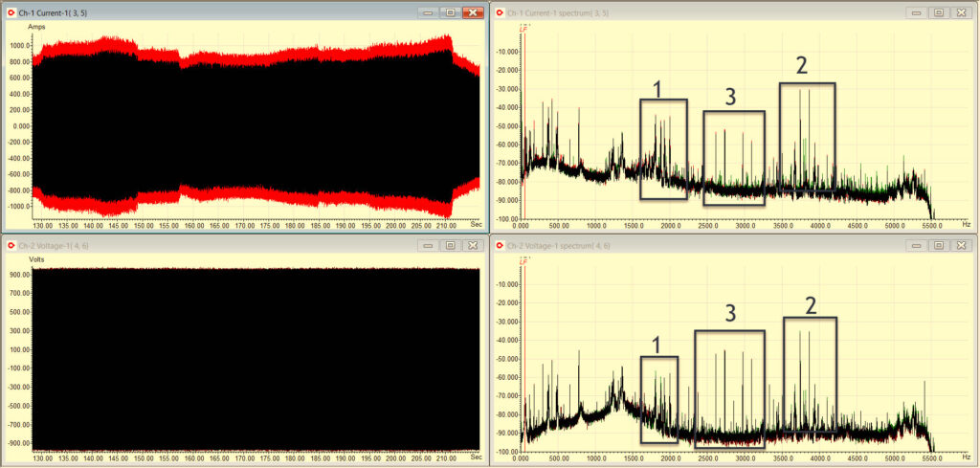Click the Ch-2 Voltage-1 window's app icon
The width and height of the screenshot is (980, 468).
click(x=11, y=246)
